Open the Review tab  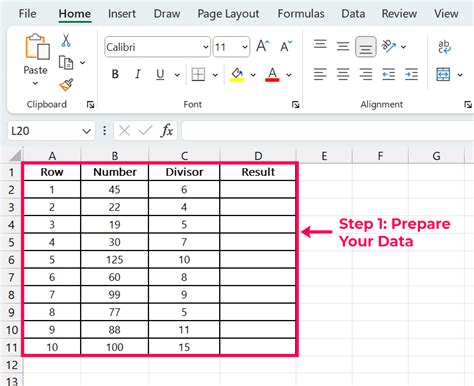[399, 14]
